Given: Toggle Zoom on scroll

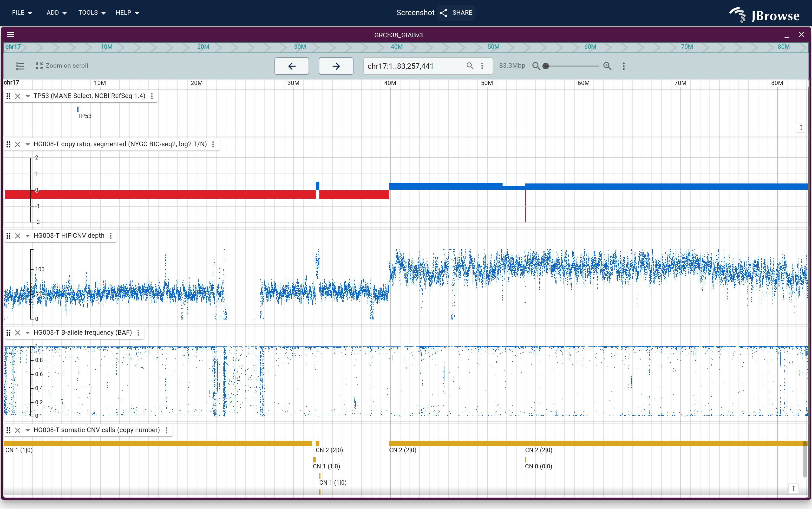Looking at the screenshot, I should click(62, 66).
